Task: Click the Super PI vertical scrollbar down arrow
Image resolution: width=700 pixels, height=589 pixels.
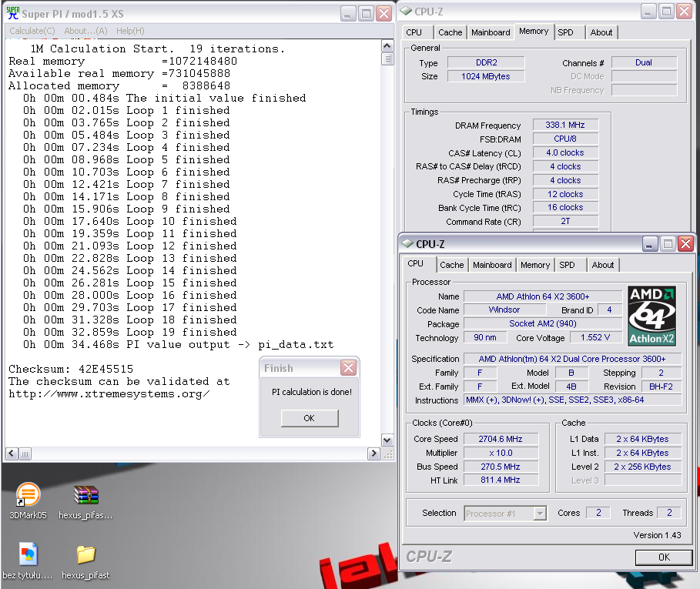Action: [x=387, y=440]
